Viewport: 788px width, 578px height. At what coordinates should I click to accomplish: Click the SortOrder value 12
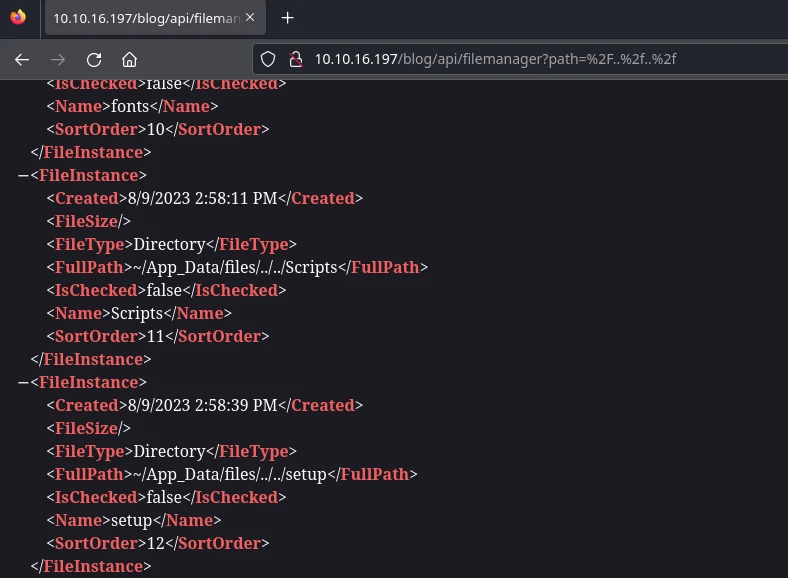(x=158, y=544)
